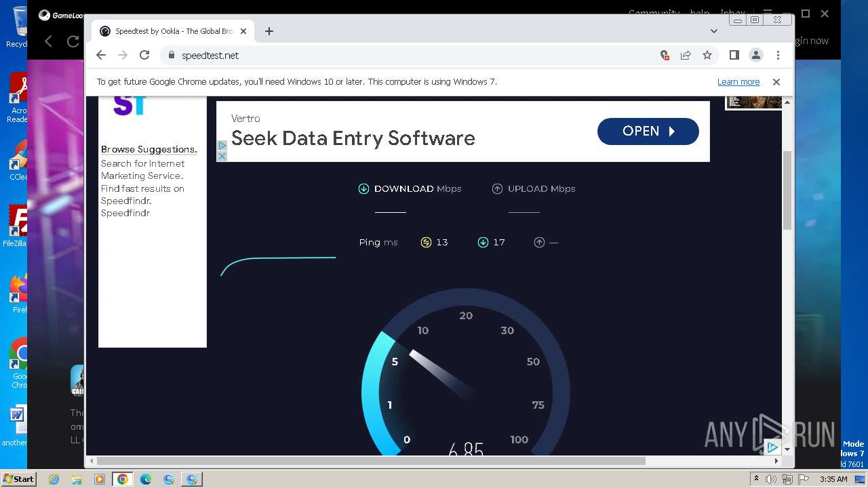The image size is (868, 488).
Task: Open Windows Media Player from taskbar
Action: (100, 479)
